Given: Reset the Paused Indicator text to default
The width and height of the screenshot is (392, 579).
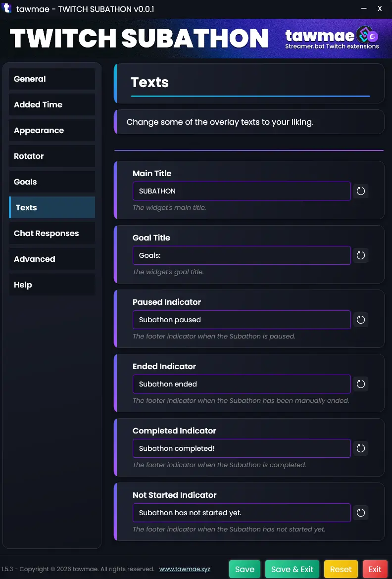Looking at the screenshot, I should pos(361,320).
